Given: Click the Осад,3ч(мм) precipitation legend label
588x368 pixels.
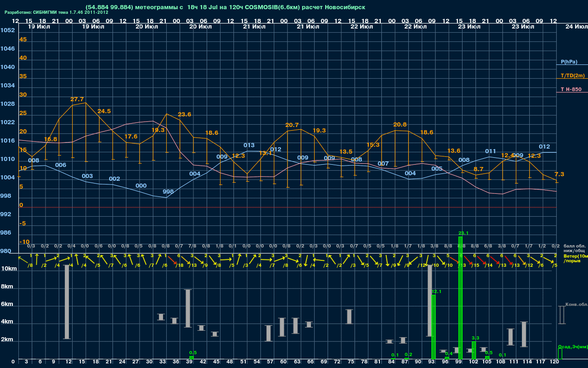Looking at the screenshot, I should point(573,346).
